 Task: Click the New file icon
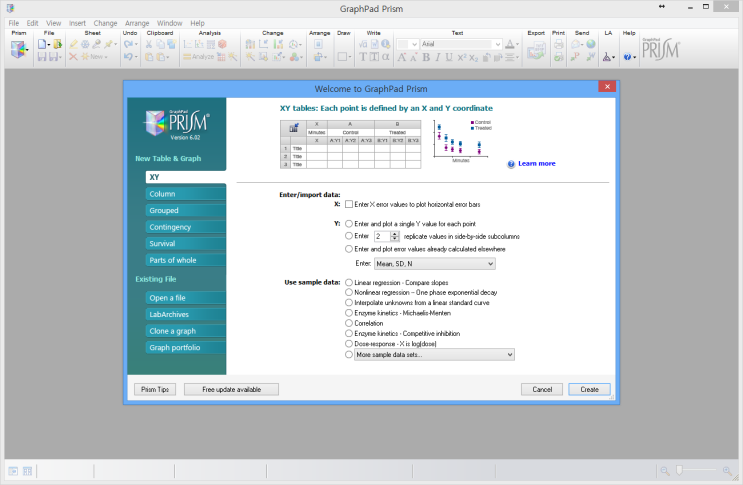pyautogui.click(x=42, y=44)
